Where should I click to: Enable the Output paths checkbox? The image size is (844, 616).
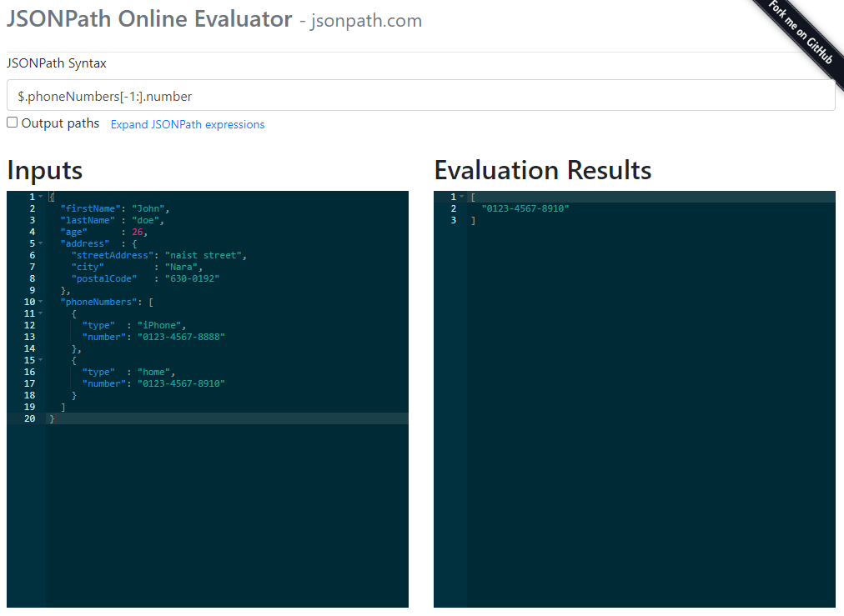pyautogui.click(x=12, y=122)
